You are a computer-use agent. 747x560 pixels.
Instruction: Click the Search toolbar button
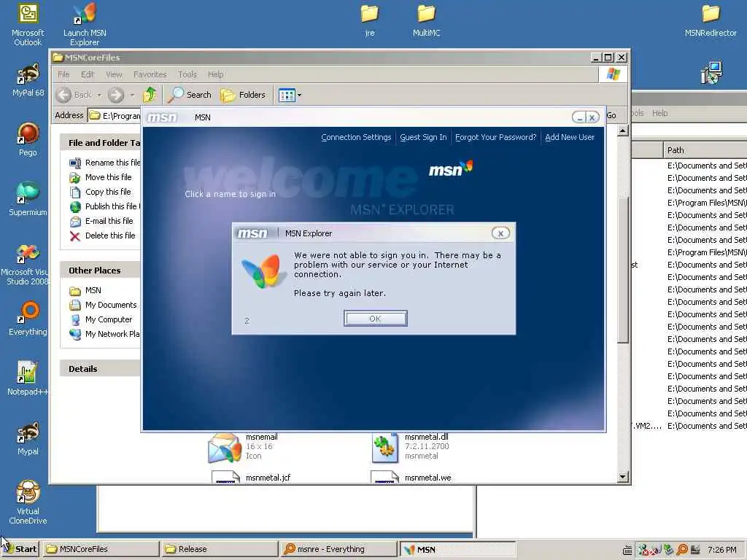[x=190, y=95]
